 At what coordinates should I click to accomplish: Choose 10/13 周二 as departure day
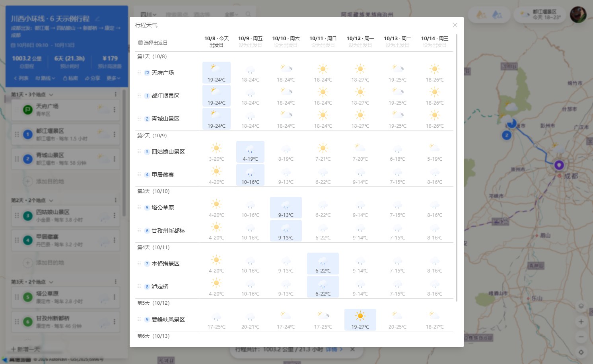tap(397, 45)
